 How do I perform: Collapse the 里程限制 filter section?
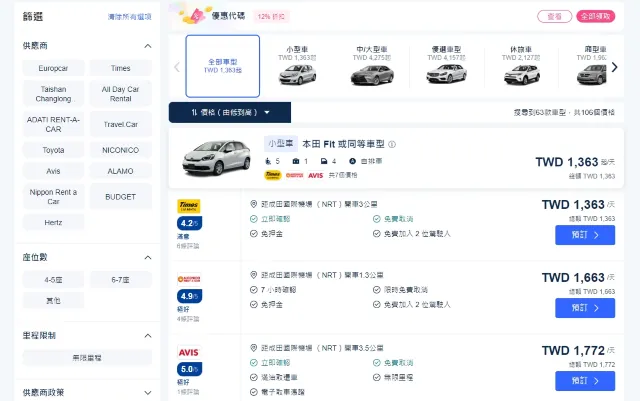click(147, 335)
